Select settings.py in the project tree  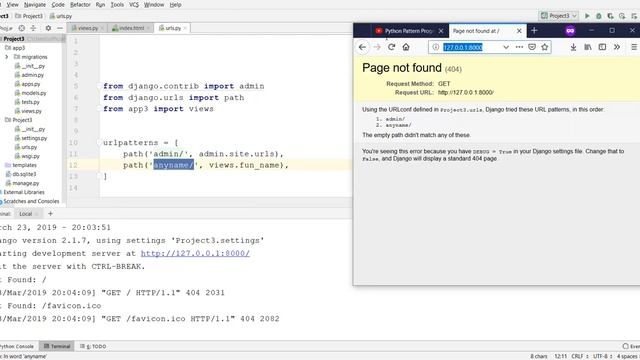(x=31, y=138)
